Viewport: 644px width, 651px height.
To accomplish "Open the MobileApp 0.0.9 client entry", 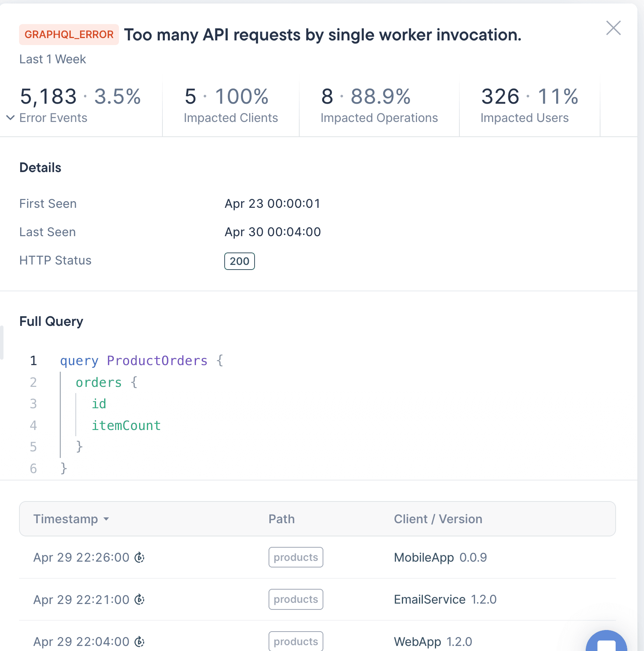I will (440, 557).
